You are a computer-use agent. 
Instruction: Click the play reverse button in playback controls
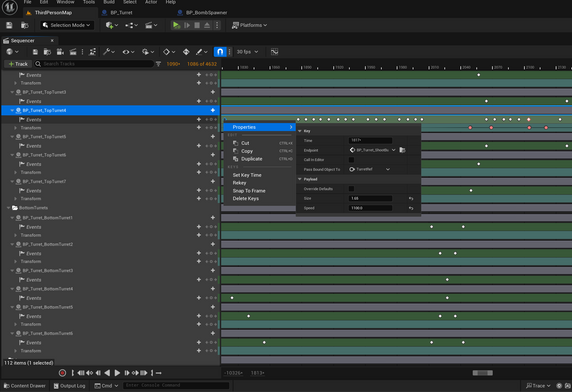click(107, 373)
